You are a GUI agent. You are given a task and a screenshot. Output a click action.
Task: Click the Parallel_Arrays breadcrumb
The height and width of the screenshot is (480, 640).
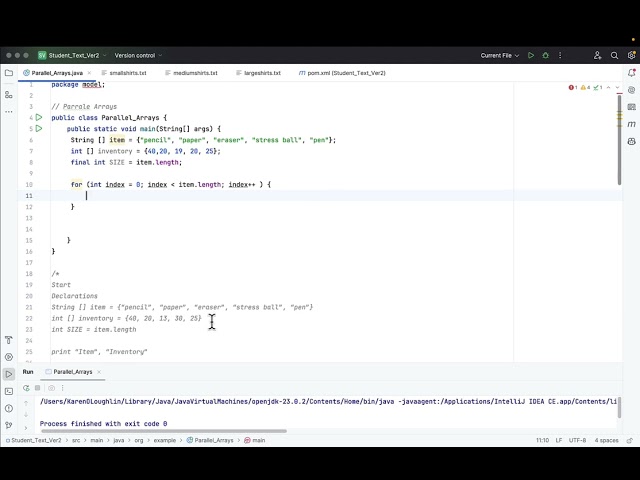(x=210, y=440)
